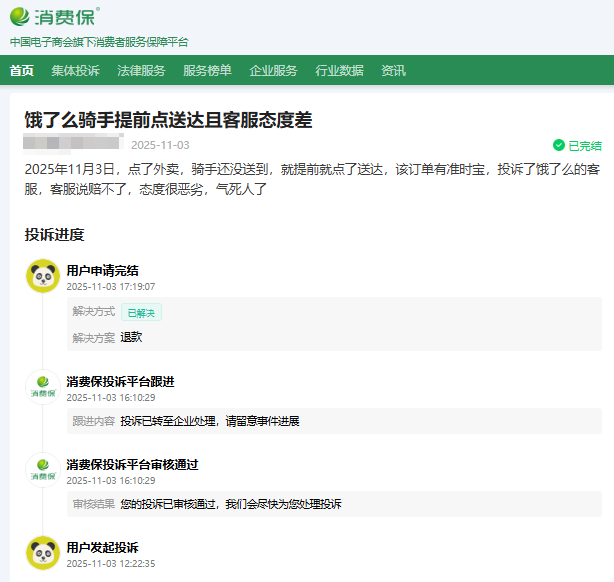
Task: Click the complaint title 饿了么骑手提前点送达且客服态度差
Action: coord(169,120)
